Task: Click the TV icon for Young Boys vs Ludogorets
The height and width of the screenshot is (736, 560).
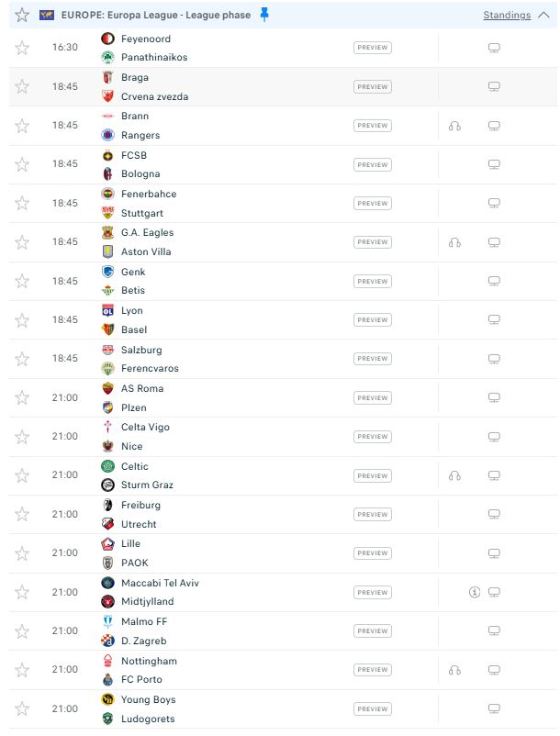Action: click(494, 708)
